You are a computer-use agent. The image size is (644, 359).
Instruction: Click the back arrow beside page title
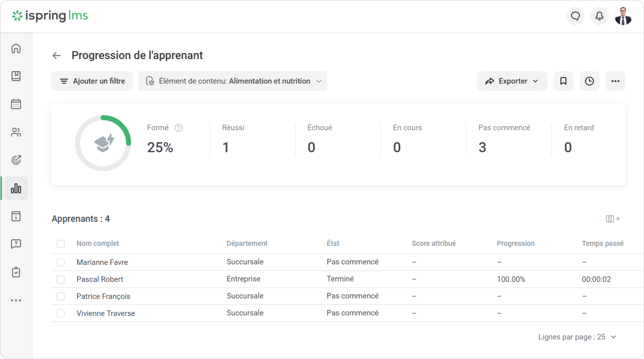[57, 56]
